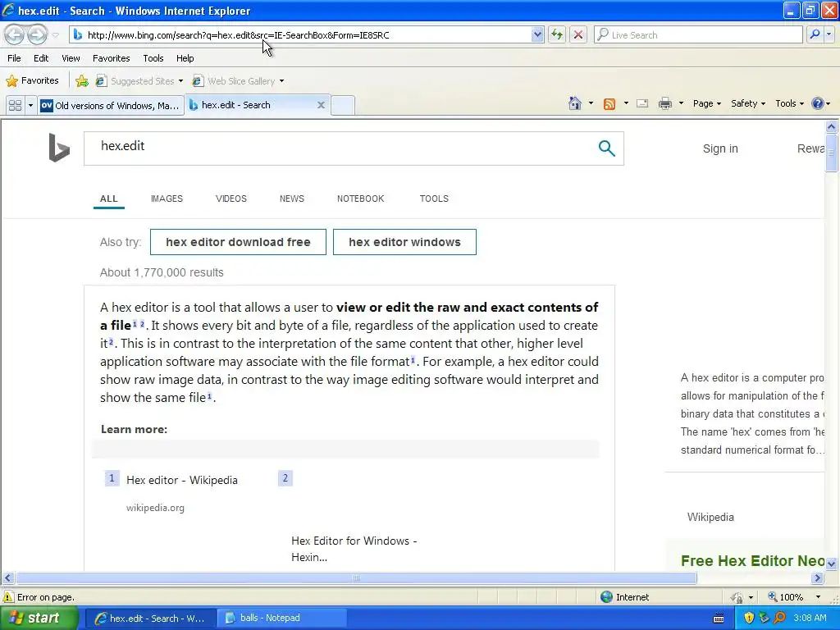The image size is (840, 630).
Task: Click the on-screen keyboard tray icon
Action: tap(719, 619)
